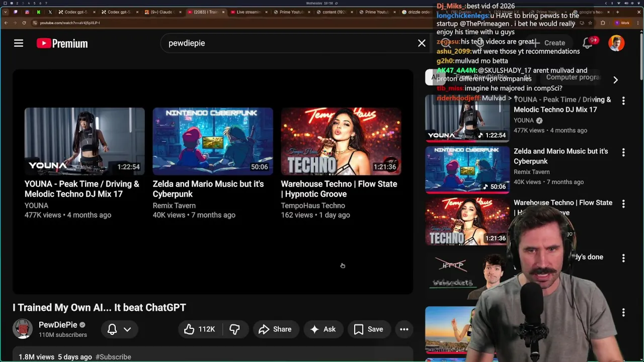Open the YouTube guide hamburger menu

[x=19, y=43]
